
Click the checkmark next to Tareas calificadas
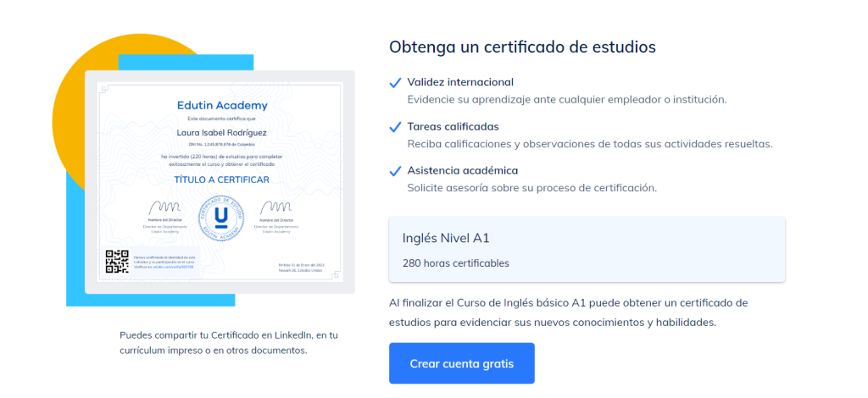[x=395, y=127]
